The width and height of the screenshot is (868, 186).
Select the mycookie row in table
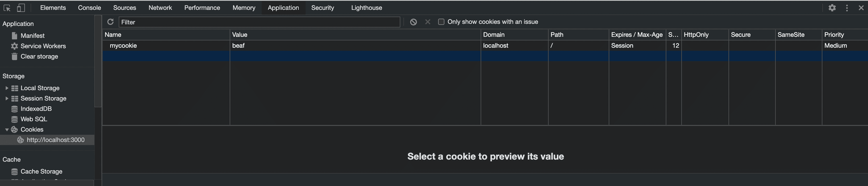point(123,46)
